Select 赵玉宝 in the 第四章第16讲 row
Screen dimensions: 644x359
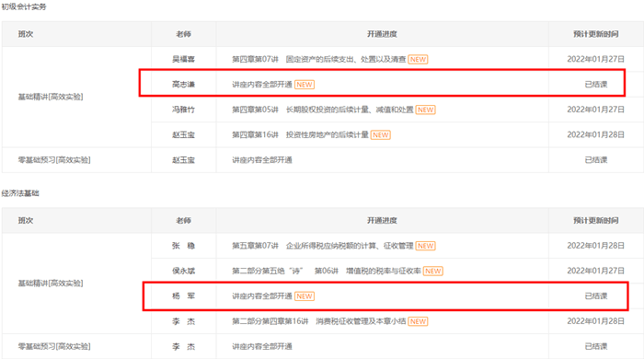184,134
